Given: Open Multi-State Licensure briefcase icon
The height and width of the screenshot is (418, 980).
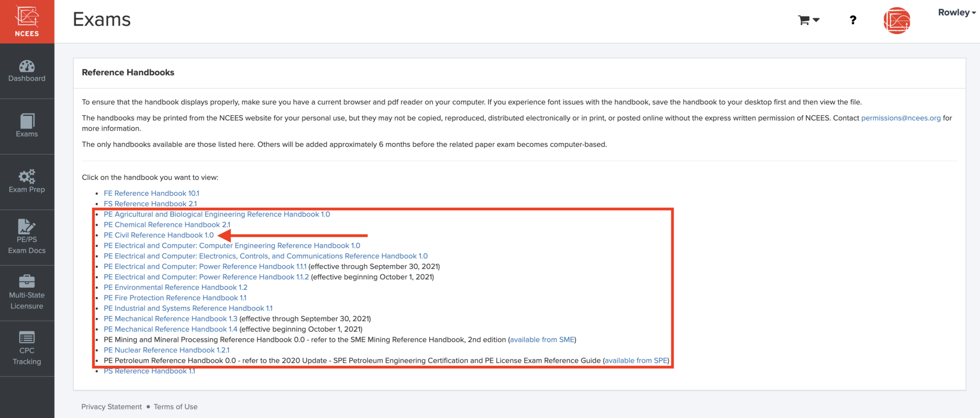Looking at the screenshot, I should tap(27, 281).
